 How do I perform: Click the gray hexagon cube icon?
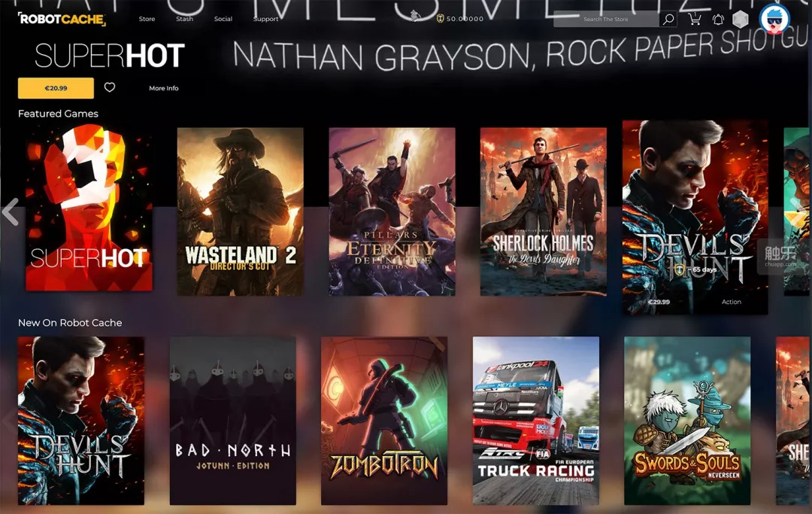[x=741, y=20]
